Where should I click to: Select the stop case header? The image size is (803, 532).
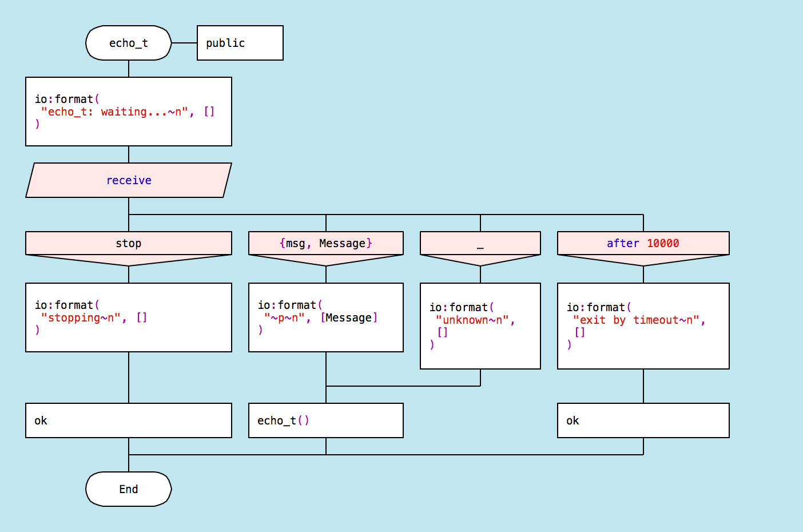[x=129, y=243]
